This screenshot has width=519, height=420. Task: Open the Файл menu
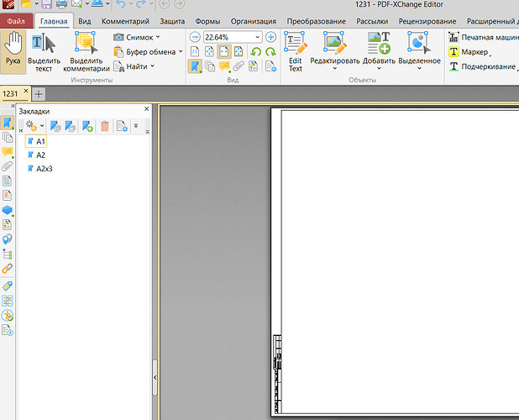[x=16, y=22]
